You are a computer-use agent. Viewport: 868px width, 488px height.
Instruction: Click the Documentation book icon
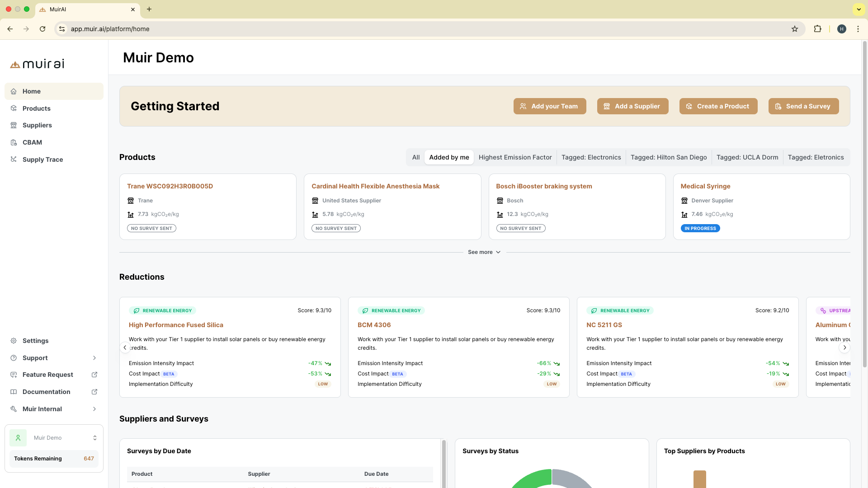[x=14, y=392]
